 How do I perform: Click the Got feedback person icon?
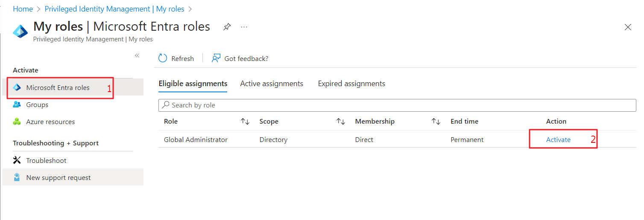(x=216, y=58)
